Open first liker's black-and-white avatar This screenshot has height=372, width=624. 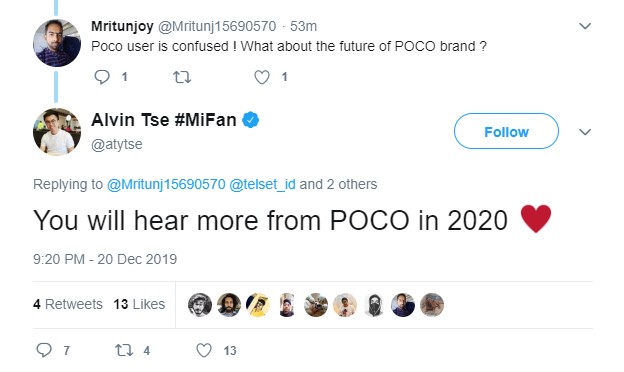(200, 305)
